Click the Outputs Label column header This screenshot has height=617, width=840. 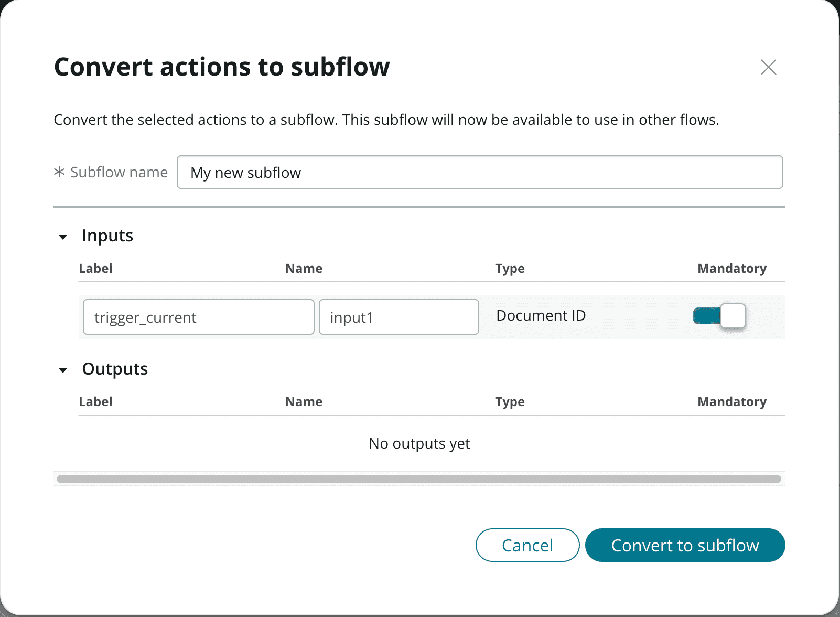click(95, 401)
